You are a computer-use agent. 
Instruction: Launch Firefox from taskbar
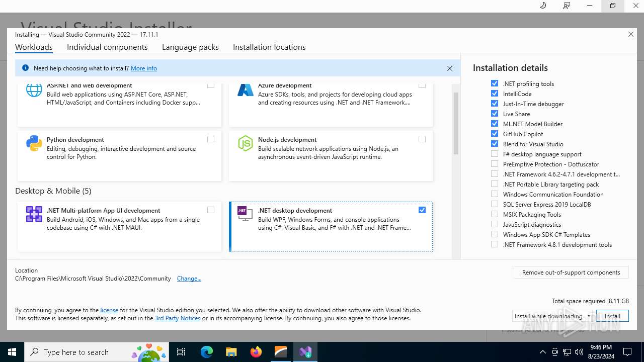pos(256,352)
